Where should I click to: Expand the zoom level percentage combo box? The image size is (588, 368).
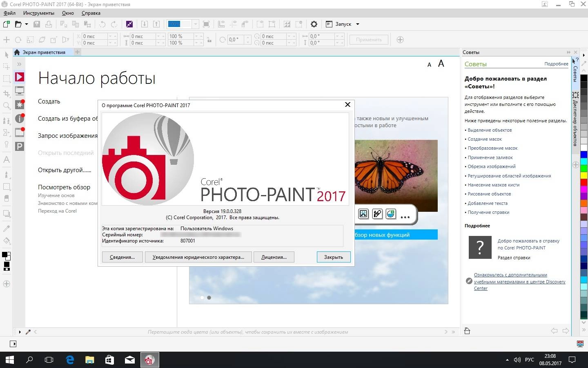(x=195, y=24)
